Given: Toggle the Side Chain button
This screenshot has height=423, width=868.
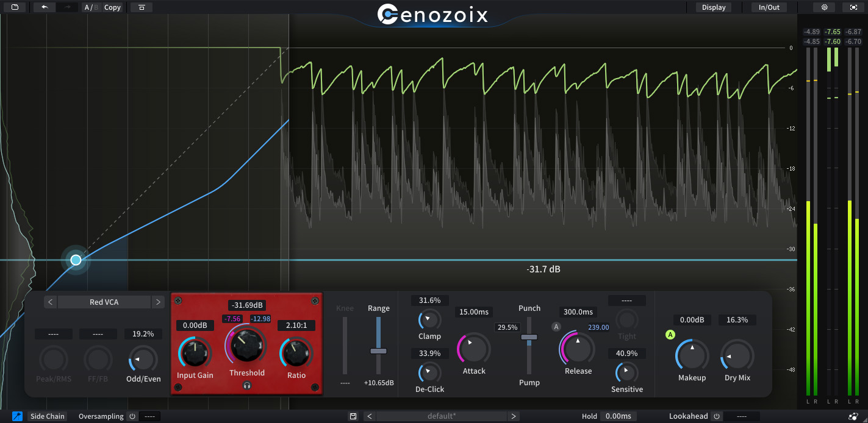Looking at the screenshot, I should tap(47, 416).
